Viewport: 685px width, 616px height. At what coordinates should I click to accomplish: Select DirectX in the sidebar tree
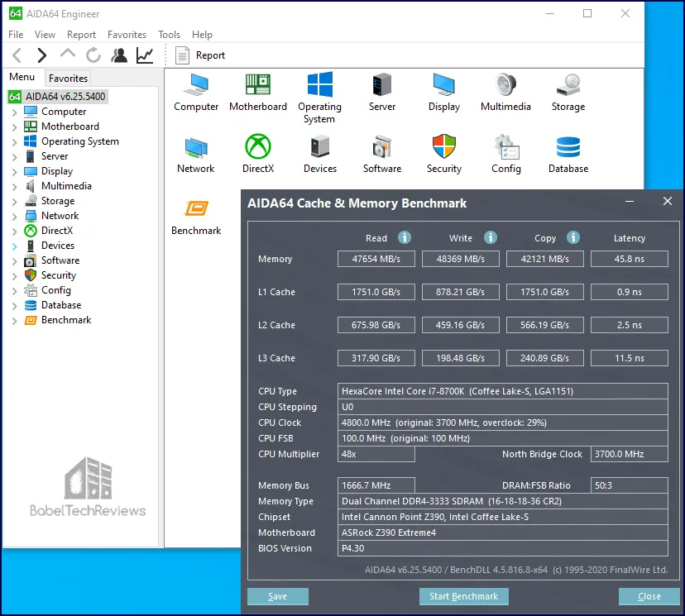57,231
